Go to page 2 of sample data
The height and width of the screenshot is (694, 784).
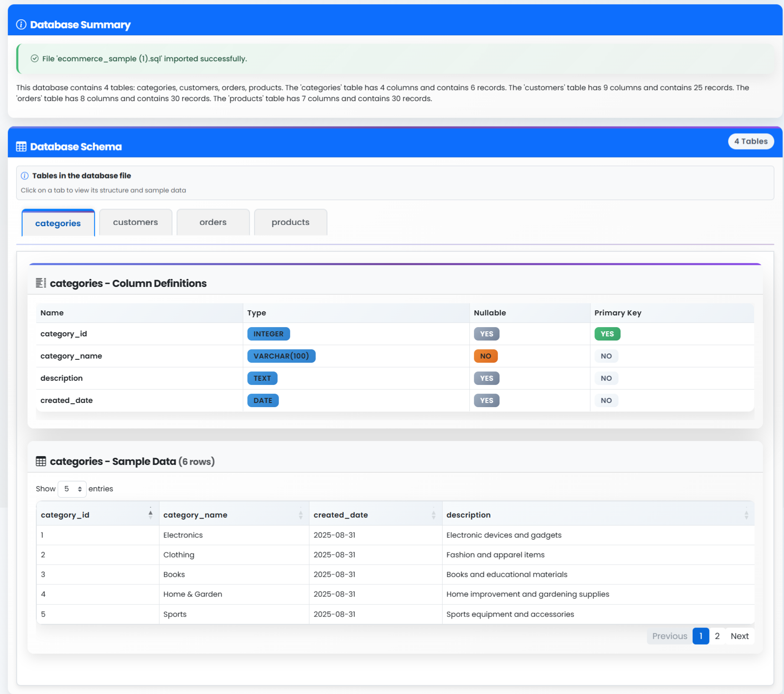(x=717, y=636)
